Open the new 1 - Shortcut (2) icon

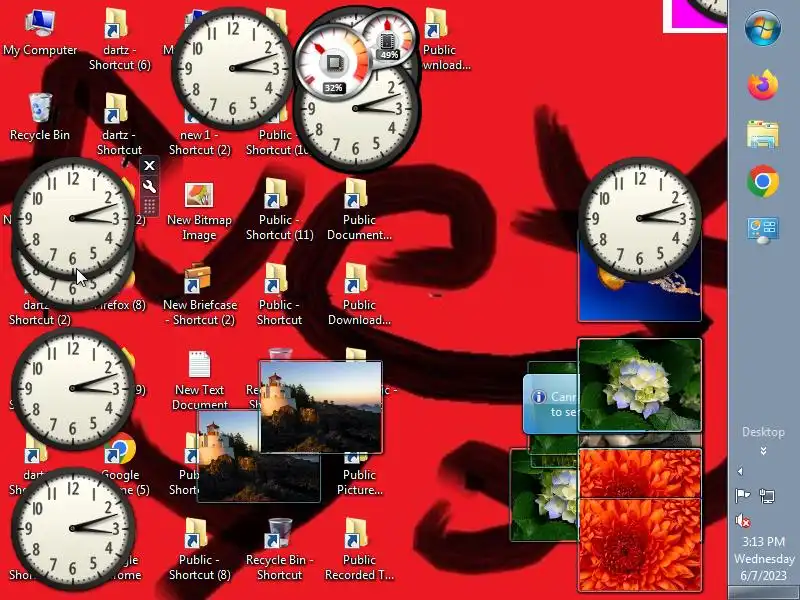pos(199,142)
